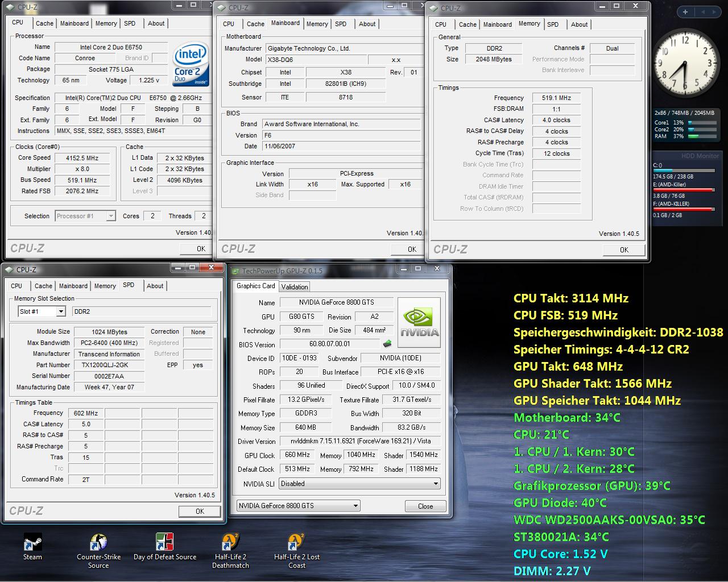Click the title icon of the Memory-tab CPU-Z window

434,8
